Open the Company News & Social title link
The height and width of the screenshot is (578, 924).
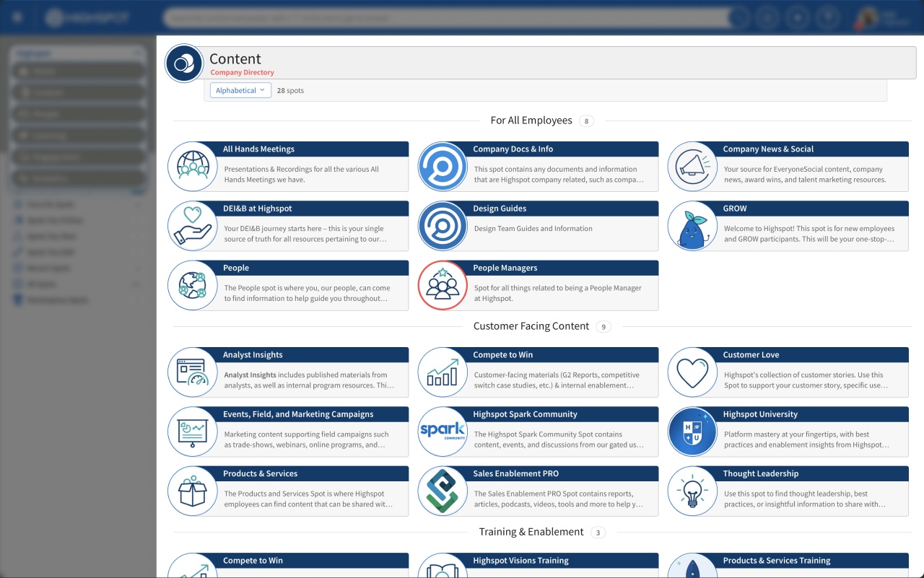point(768,149)
